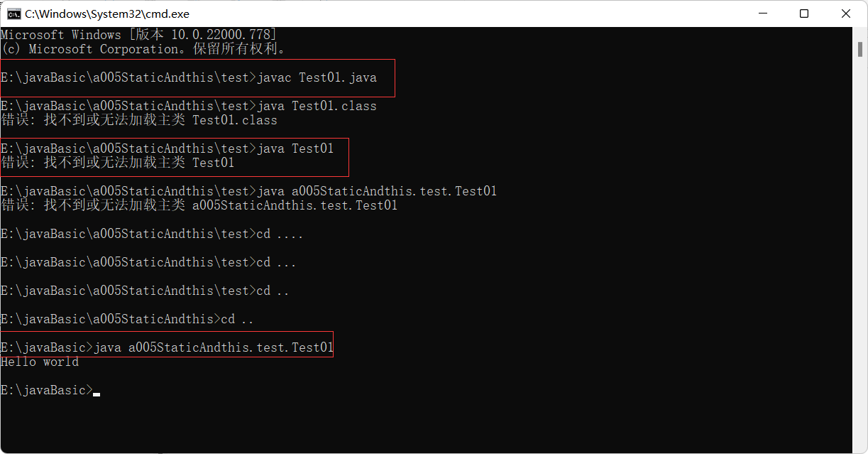Click the error line mentioning Test01.class
Screen dimensions: 868x454
point(138,120)
